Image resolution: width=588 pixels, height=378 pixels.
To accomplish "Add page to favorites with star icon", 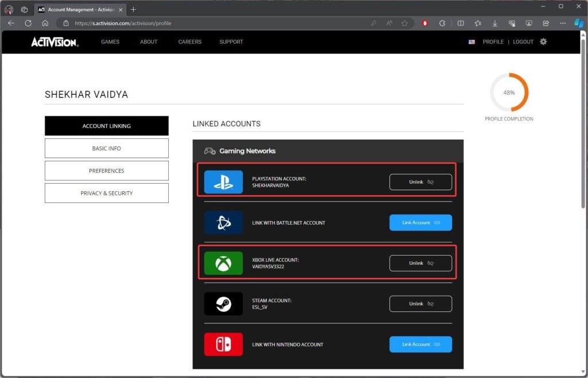I will click(x=405, y=23).
